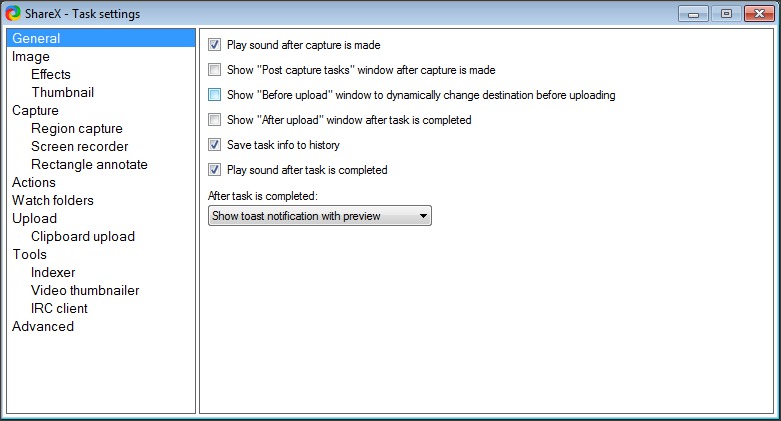Open Clipboard upload settings
The height and width of the screenshot is (421, 781).
coord(83,237)
